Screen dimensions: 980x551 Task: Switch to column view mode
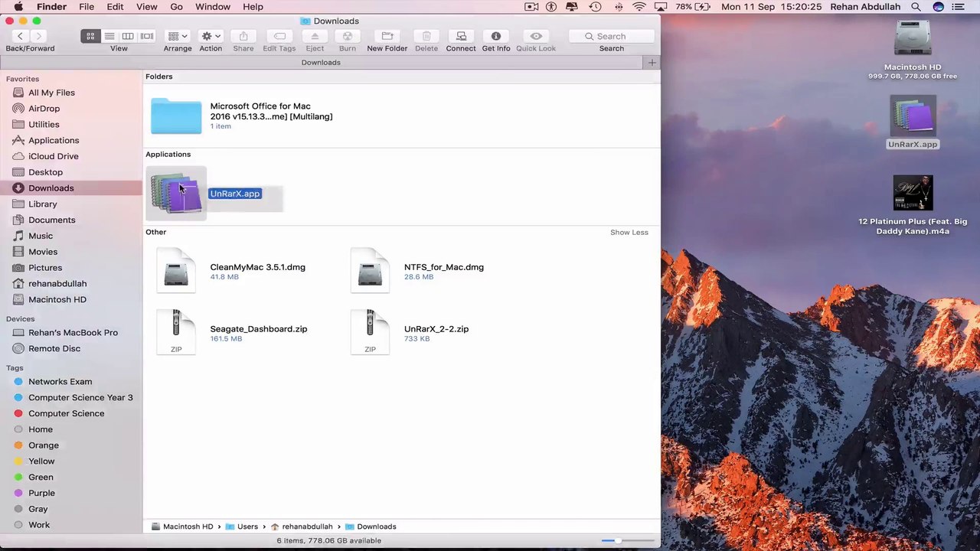tap(128, 36)
